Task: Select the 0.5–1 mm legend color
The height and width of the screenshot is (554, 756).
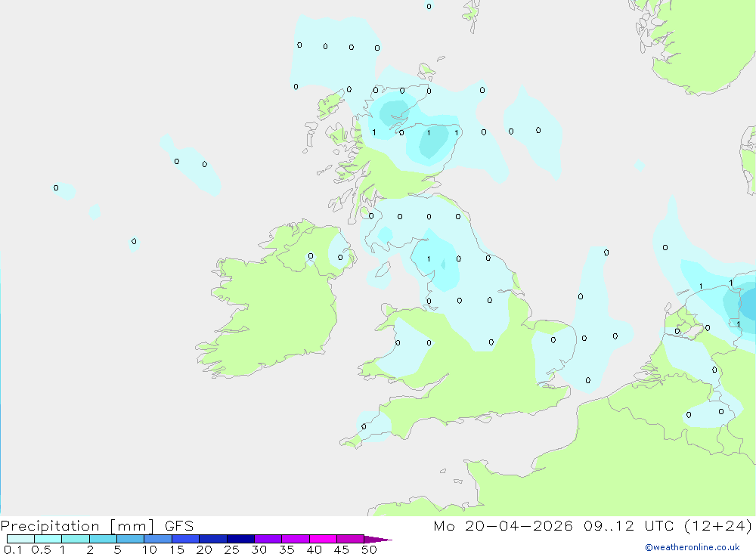Action: [x=48, y=539]
